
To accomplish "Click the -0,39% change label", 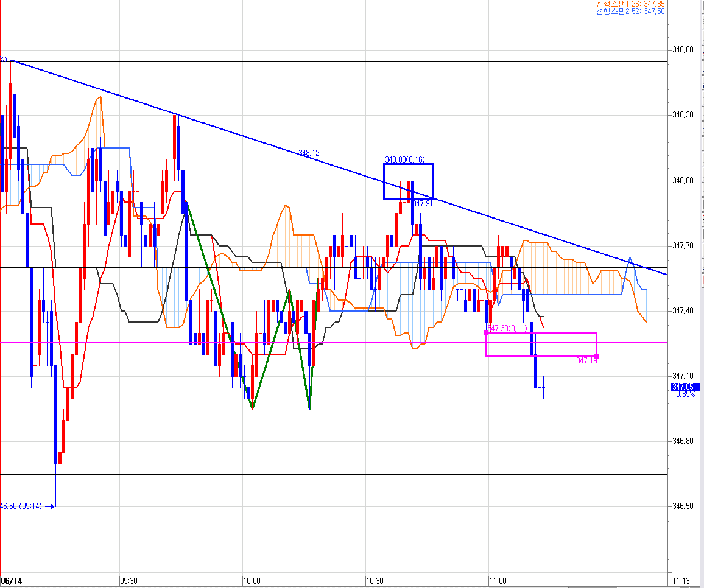I will (684, 394).
